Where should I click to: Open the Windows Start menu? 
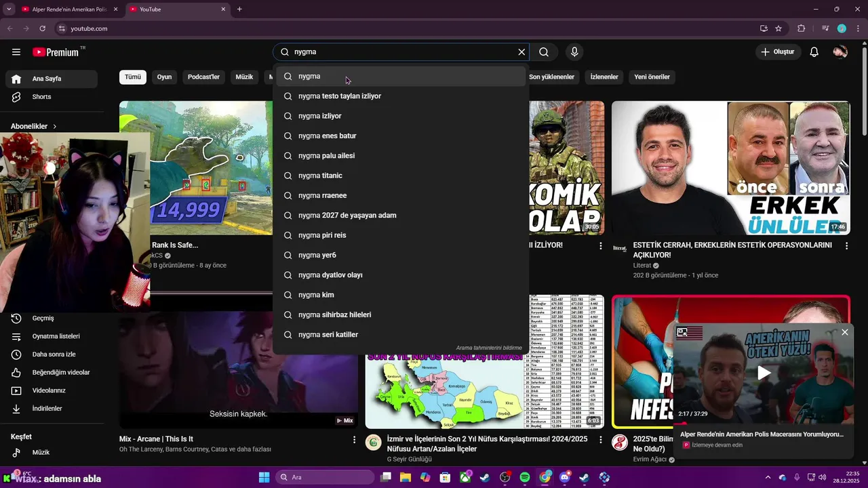click(x=264, y=477)
